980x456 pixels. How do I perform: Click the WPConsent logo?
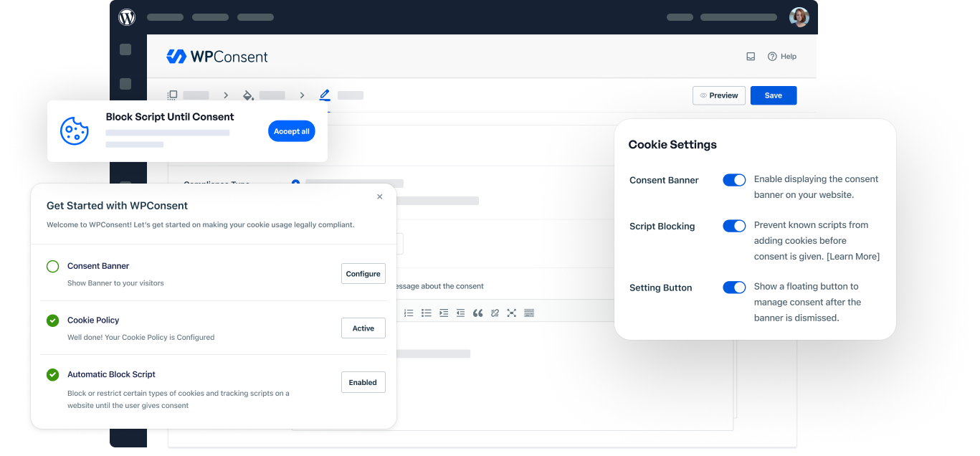coord(217,57)
